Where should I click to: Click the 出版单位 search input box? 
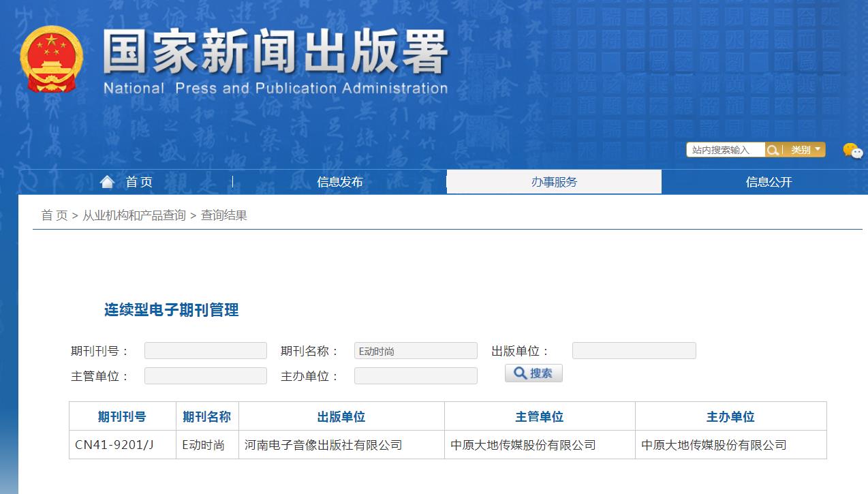[x=634, y=350]
